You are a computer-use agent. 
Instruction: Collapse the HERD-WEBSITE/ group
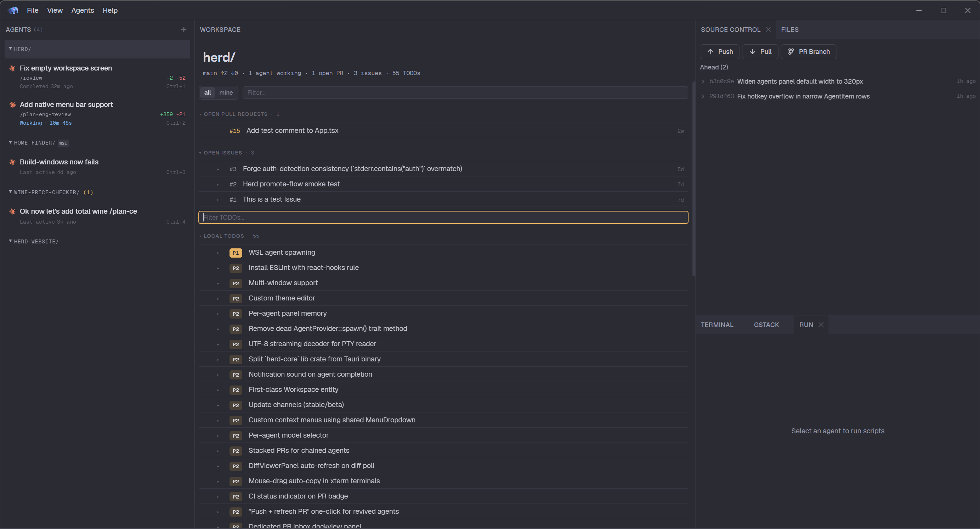(x=10, y=241)
